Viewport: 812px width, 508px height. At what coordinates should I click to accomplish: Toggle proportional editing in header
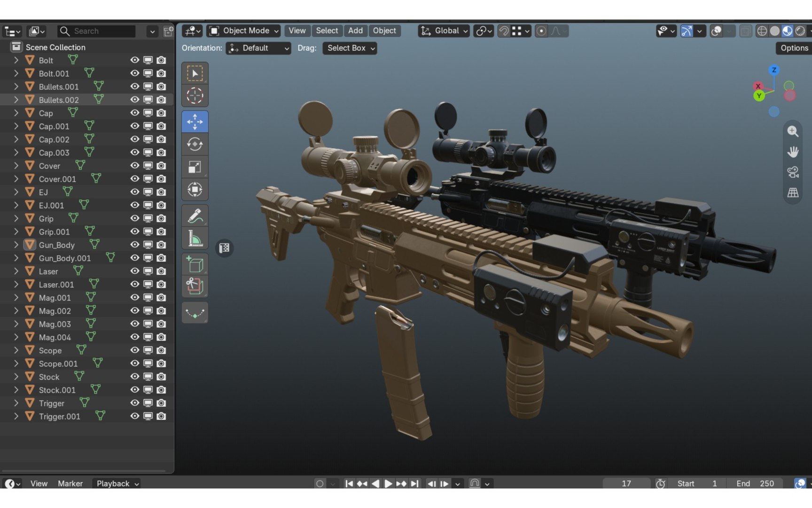tap(541, 31)
